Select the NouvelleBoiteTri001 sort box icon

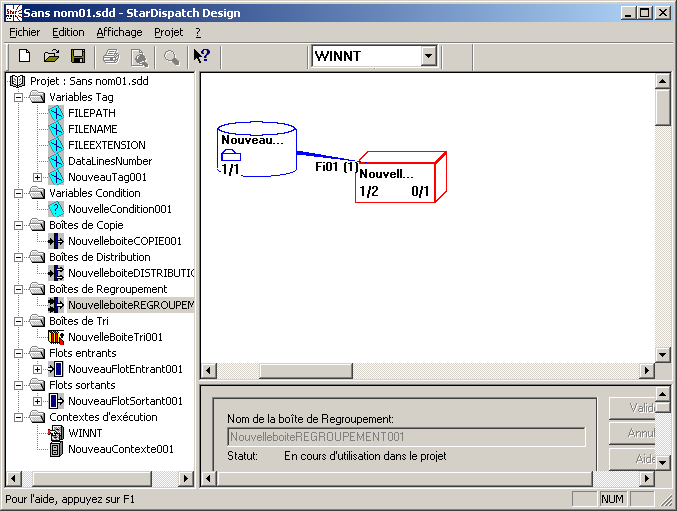click(x=56, y=337)
